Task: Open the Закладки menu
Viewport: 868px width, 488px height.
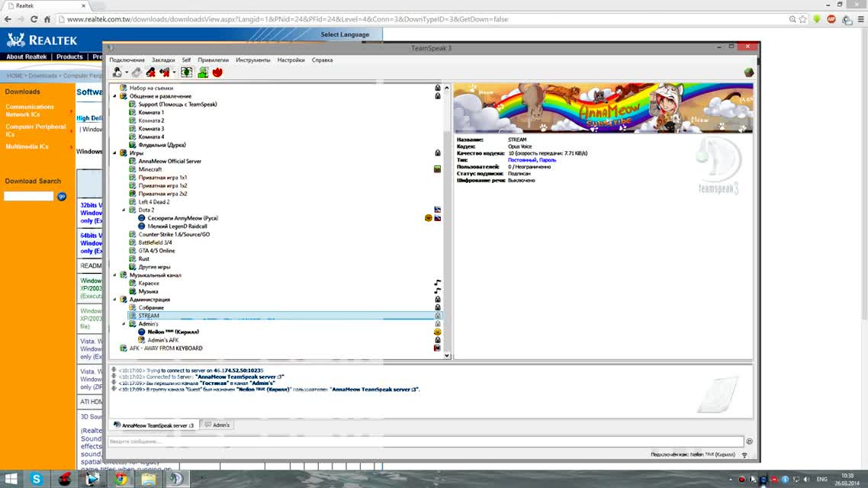Action: pyautogui.click(x=163, y=59)
